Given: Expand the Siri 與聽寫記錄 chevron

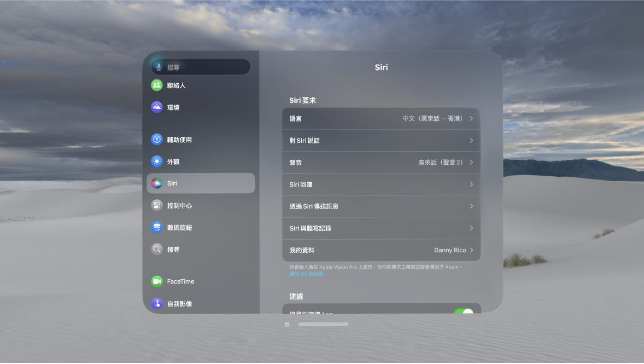Looking at the screenshot, I should coord(471,228).
